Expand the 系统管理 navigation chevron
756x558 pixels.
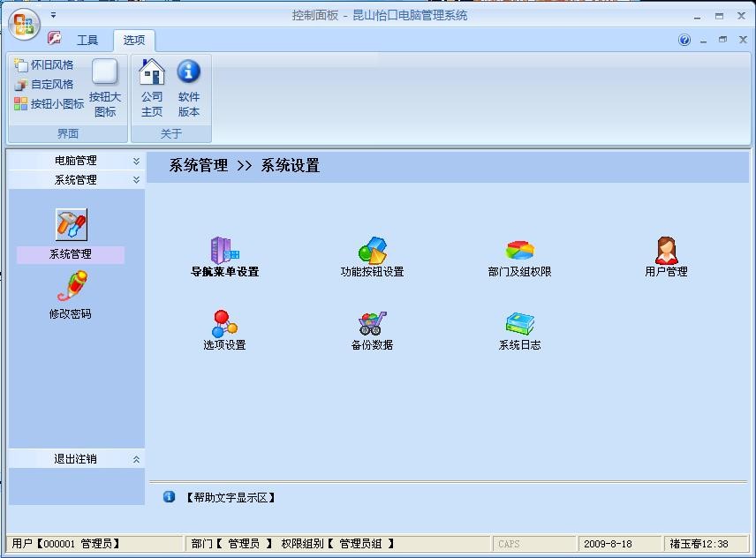pyautogui.click(x=136, y=180)
